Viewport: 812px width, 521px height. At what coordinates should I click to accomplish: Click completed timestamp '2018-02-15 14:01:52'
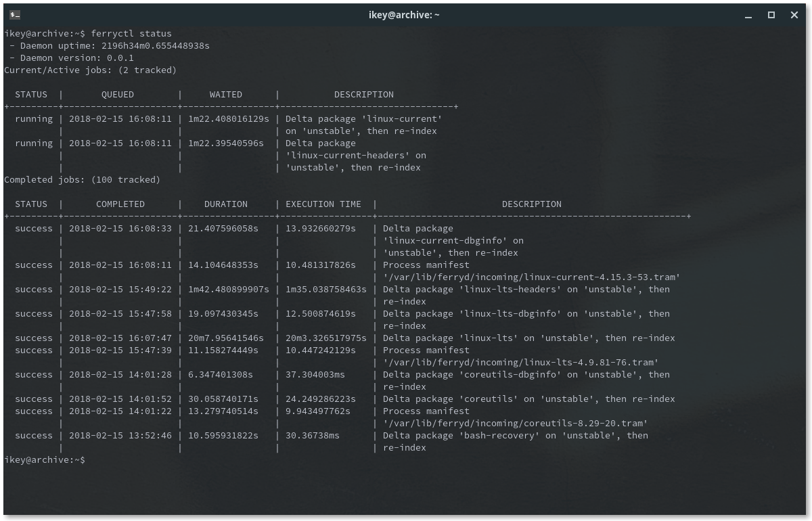point(120,399)
